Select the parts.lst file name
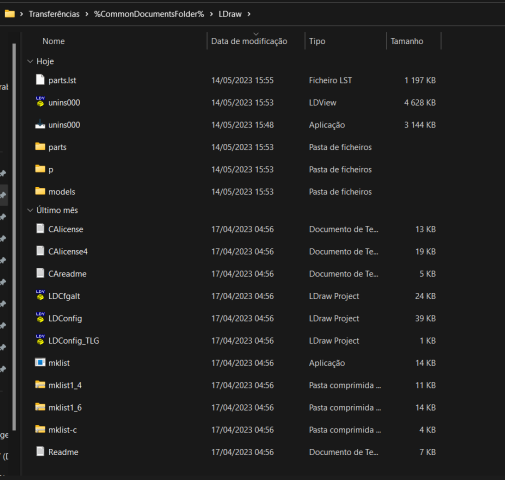This screenshot has width=505, height=480. tap(62, 81)
